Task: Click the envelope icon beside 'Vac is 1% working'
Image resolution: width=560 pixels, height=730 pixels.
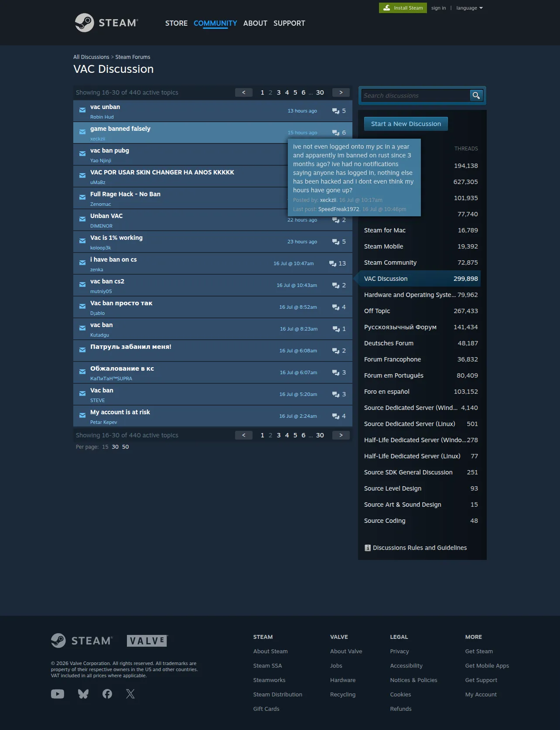Action: (82, 241)
